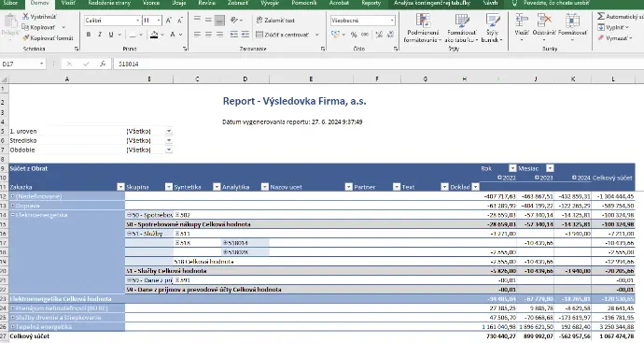Open Analýza kontingenčnej tabuľky tab
Image resolution: width=644 pixels, height=343 pixels.
(431, 3)
